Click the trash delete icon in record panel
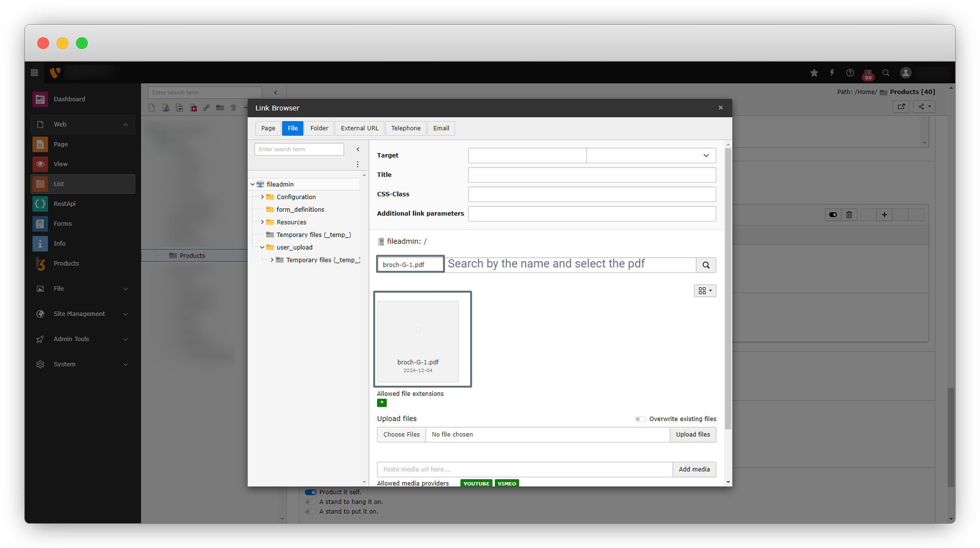 [x=849, y=215]
